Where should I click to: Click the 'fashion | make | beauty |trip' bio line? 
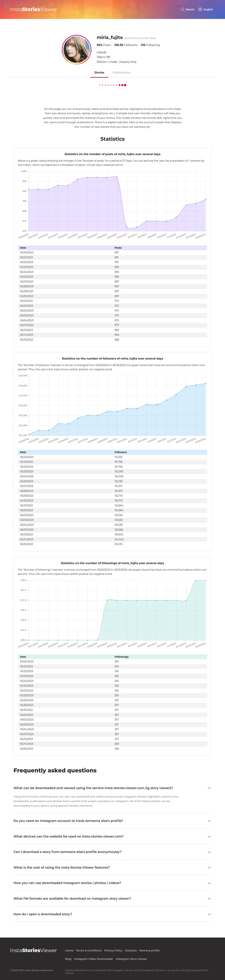(x=116, y=62)
